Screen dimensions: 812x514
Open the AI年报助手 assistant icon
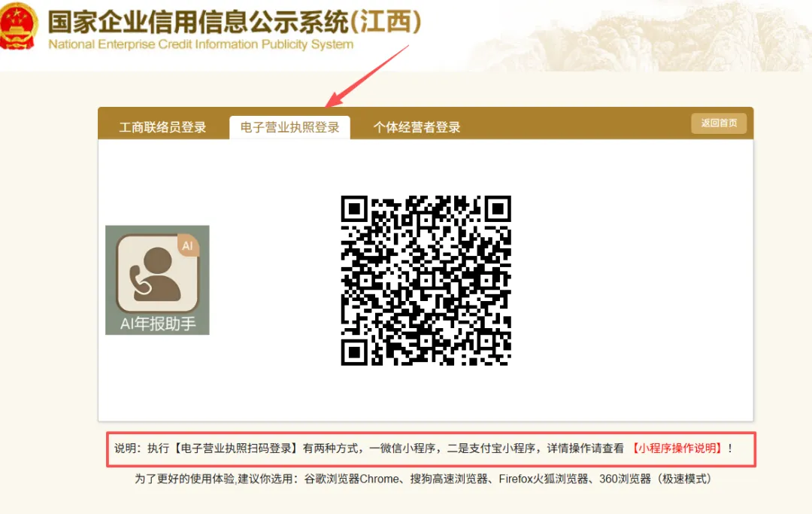point(157,280)
